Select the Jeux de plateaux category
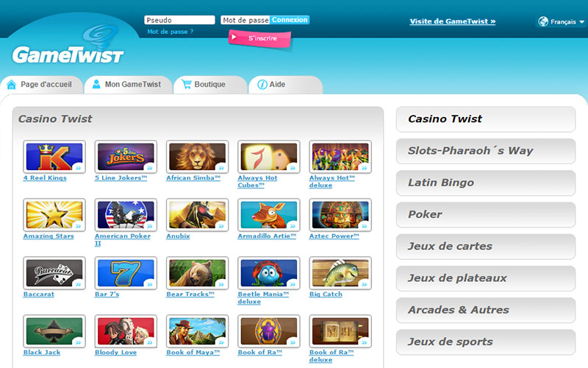 click(486, 278)
